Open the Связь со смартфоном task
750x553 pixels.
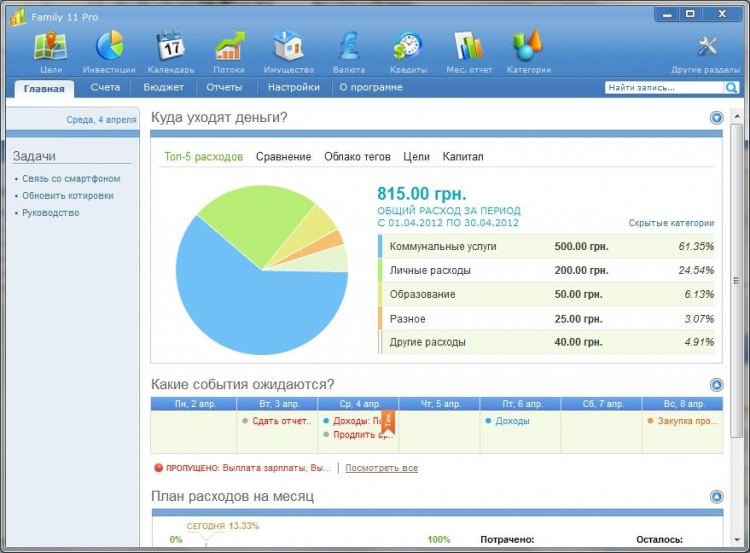coord(71,179)
